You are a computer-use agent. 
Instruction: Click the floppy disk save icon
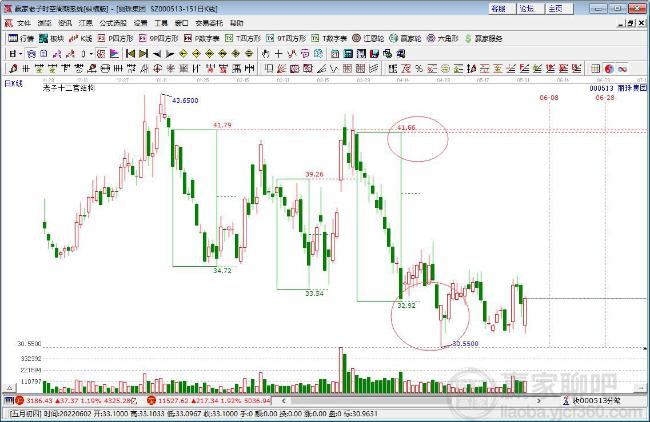pos(374,54)
